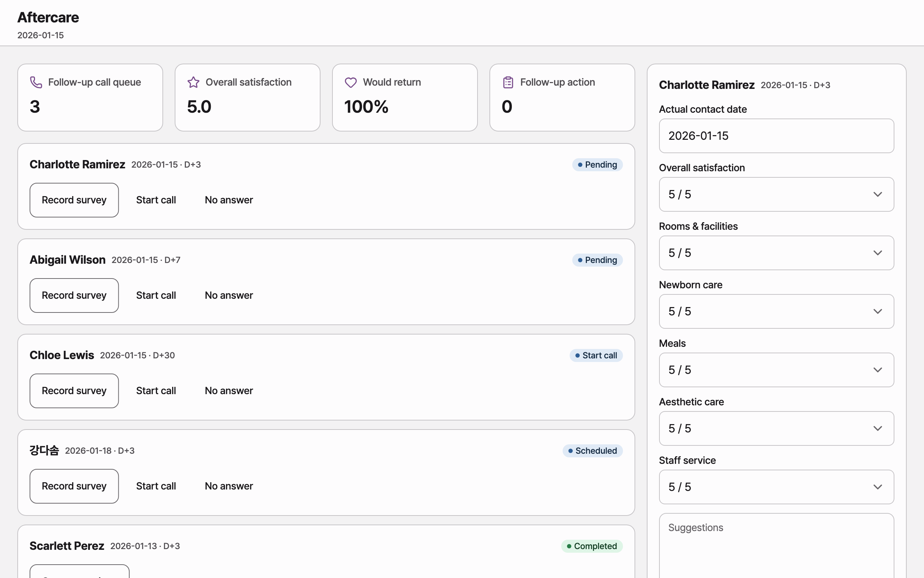Record survey for Abigail Wilson
Image resolution: width=924 pixels, height=578 pixels.
74,295
